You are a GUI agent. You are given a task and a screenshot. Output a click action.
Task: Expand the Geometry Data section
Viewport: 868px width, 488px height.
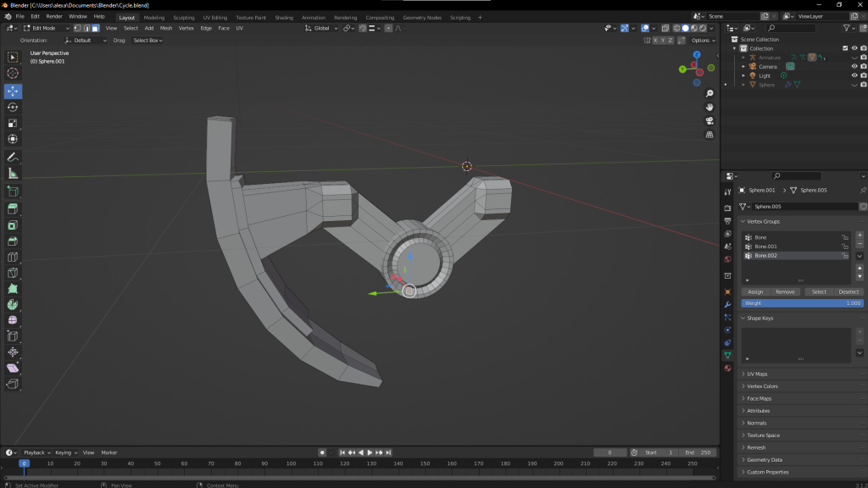pos(765,460)
